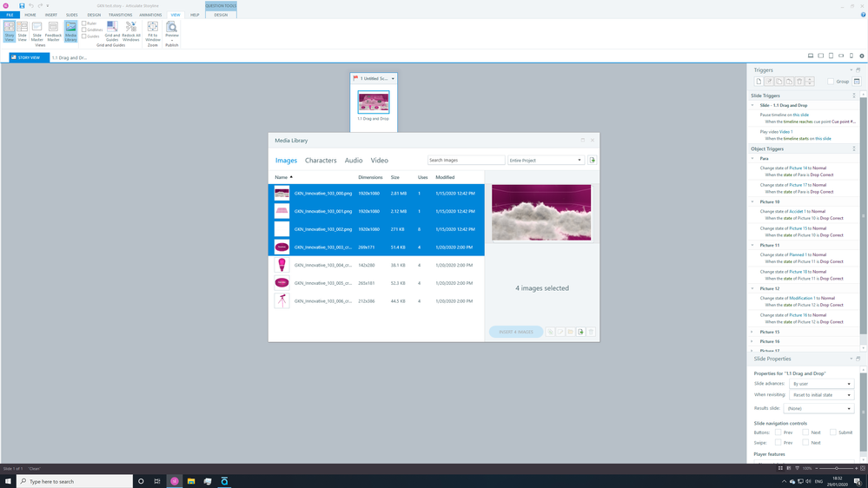Click the Windows Start button
Screen dimensions: 868x488
[8, 481]
